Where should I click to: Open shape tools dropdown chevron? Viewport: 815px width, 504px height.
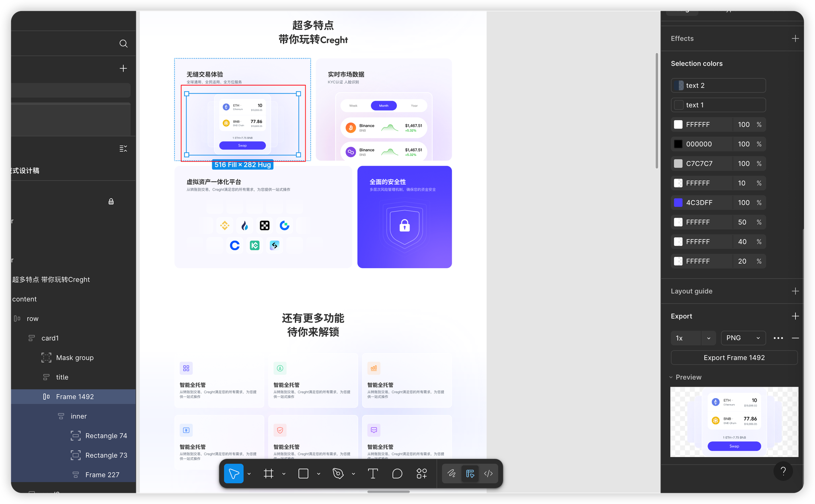319,474
